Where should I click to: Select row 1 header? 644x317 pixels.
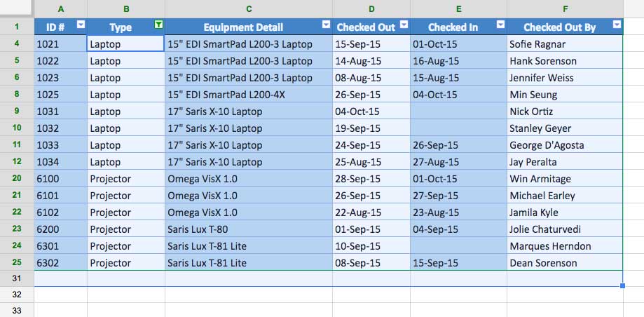pyautogui.click(x=17, y=27)
